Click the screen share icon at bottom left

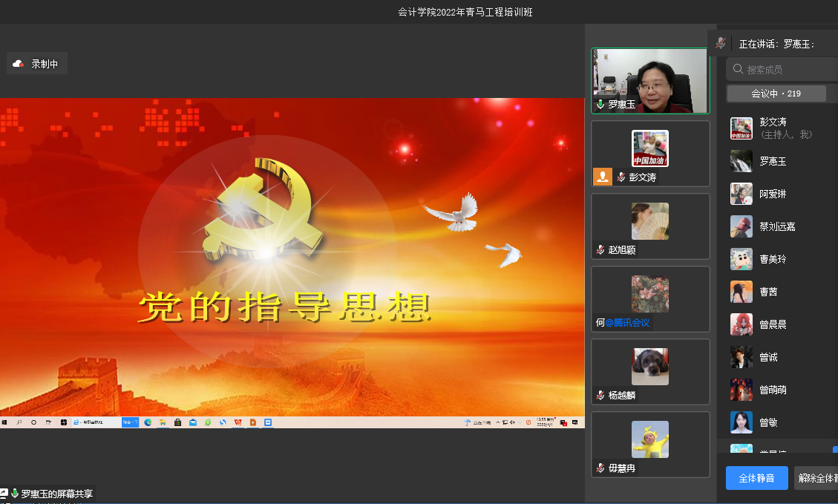(x=4, y=494)
